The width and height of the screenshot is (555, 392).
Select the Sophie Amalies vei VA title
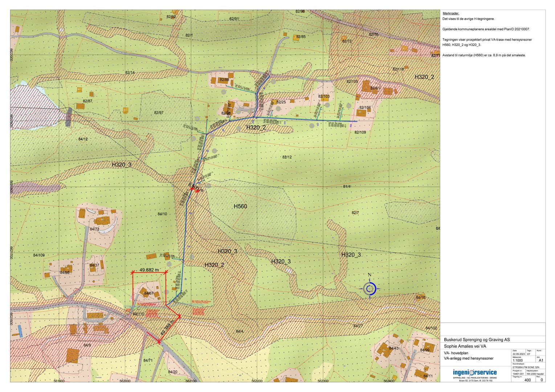[x=465, y=346]
